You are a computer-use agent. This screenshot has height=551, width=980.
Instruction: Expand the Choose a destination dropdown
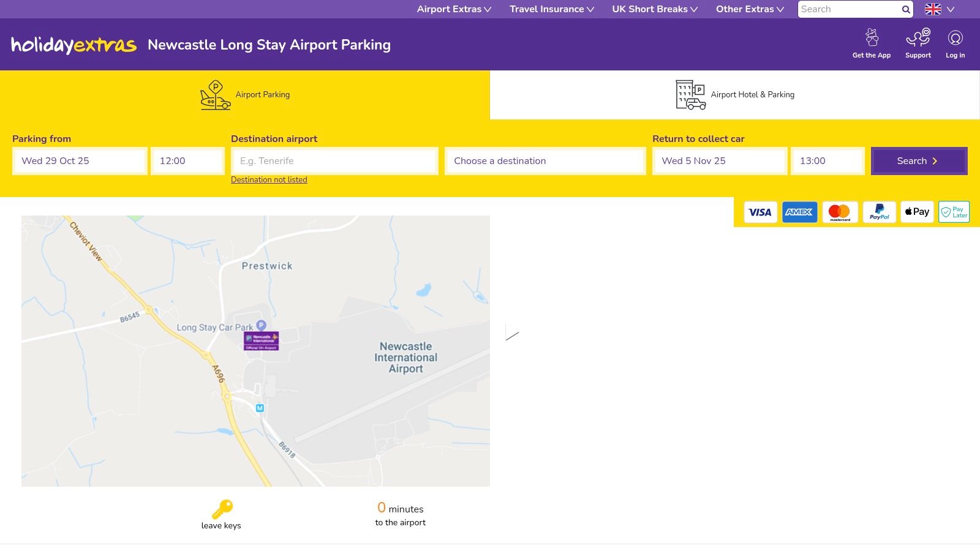(545, 161)
